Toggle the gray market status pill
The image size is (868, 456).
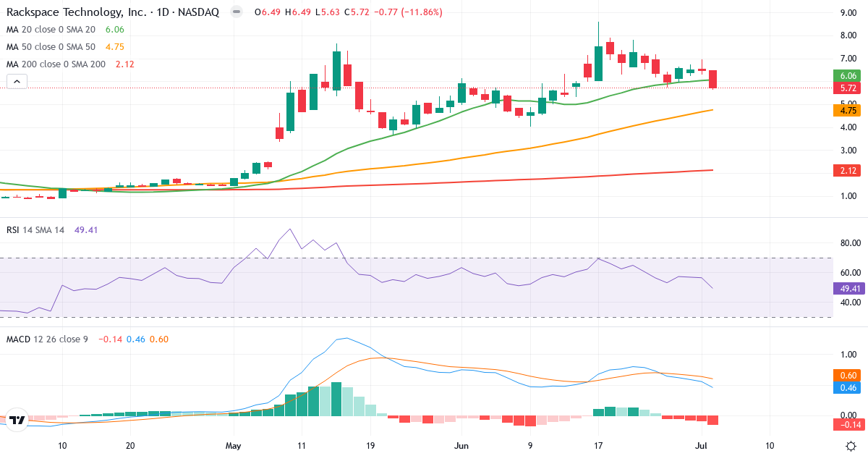pos(236,12)
